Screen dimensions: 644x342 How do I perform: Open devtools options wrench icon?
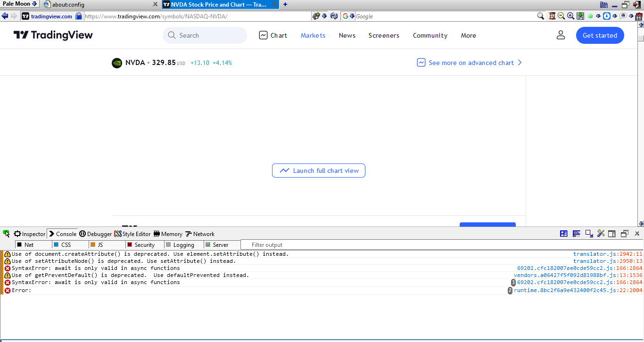point(601,234)
